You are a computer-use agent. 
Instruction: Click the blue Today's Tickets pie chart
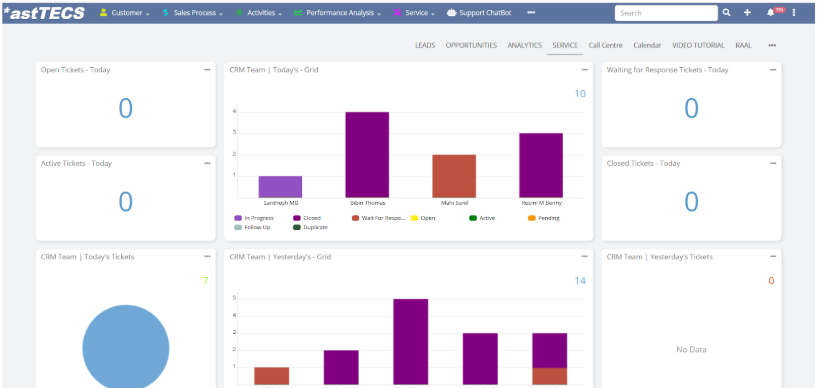click(x=126, y=347)
